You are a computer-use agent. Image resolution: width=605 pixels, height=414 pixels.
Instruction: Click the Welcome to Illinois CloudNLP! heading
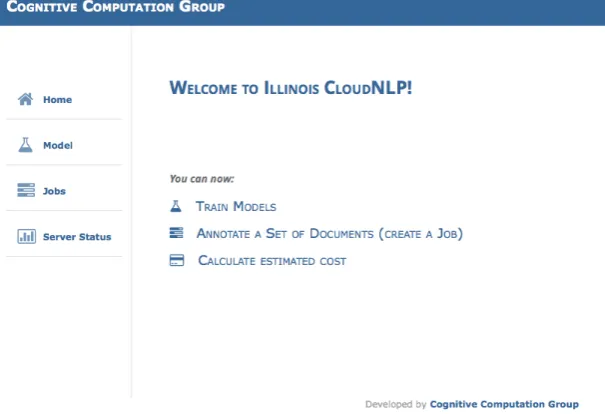point(291,88)
